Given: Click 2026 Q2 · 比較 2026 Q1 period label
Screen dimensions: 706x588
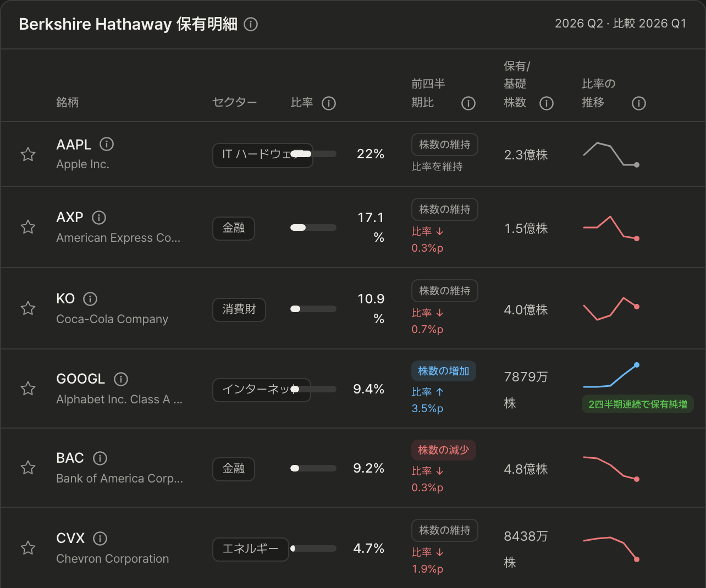Looking at the screenshot, I should pyautogui.click(x=621, y=24).
